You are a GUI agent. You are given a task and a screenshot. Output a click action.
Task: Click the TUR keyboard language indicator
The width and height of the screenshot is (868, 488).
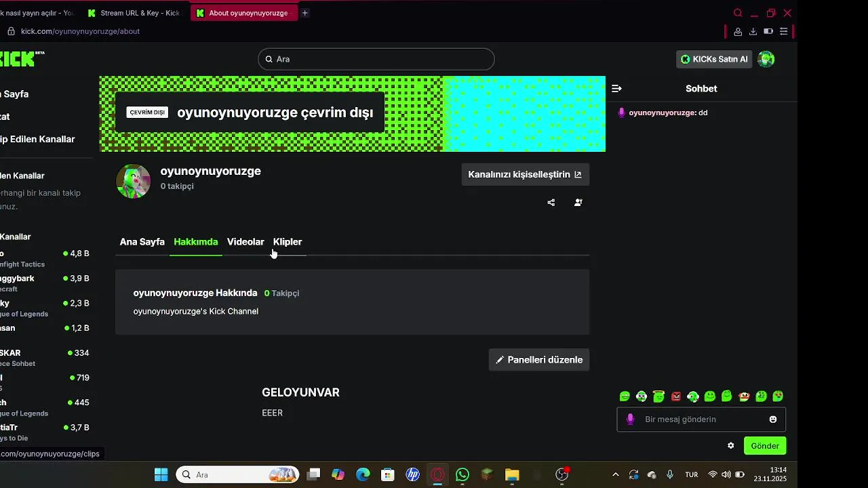(x=692, y=475)
